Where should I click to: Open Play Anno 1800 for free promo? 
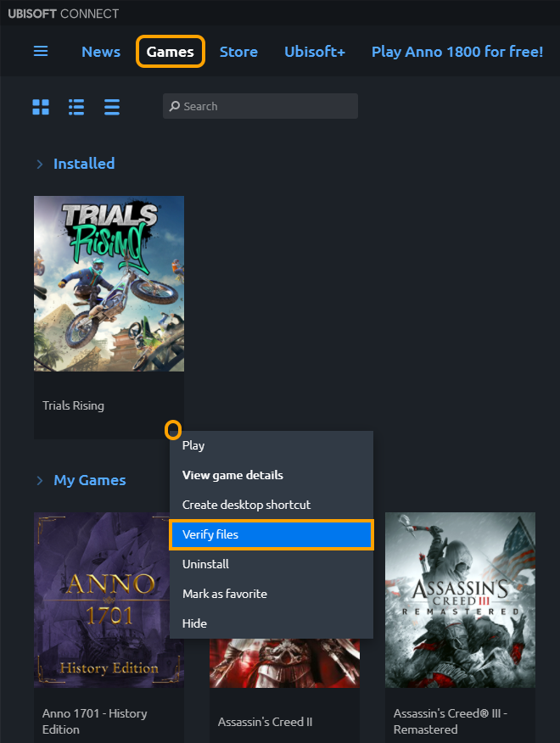click(457, 52)
